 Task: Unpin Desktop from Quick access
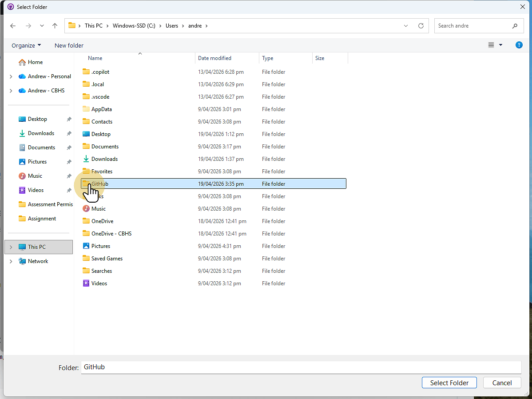coord(69,119)
